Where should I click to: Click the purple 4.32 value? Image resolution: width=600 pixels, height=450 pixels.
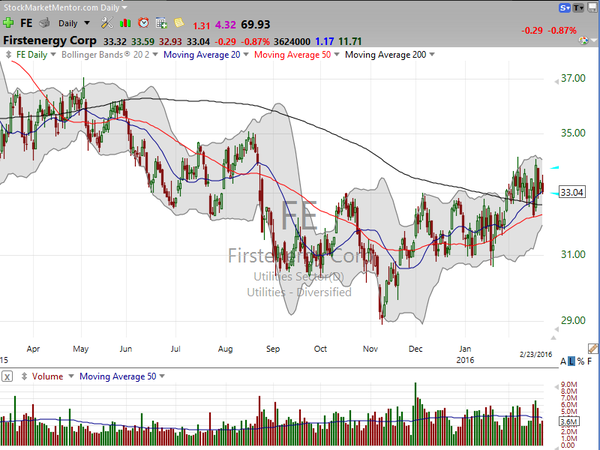[x=225, y=25]
